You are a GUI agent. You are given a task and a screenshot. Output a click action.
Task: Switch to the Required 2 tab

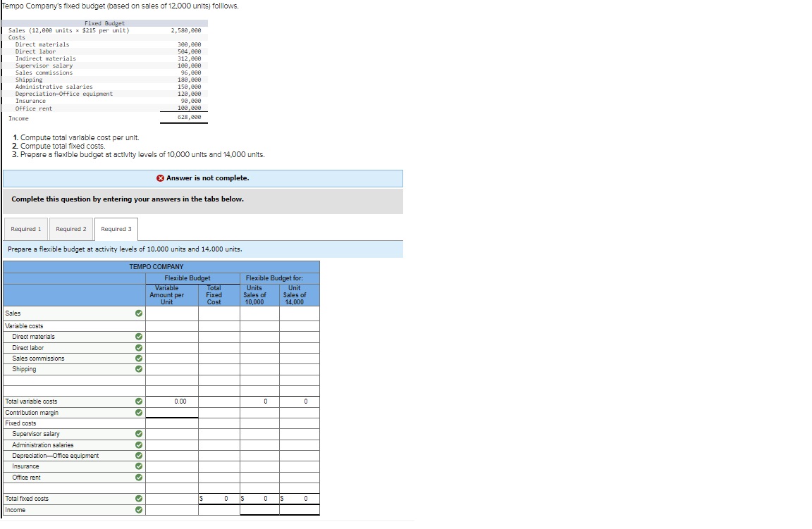70,229
